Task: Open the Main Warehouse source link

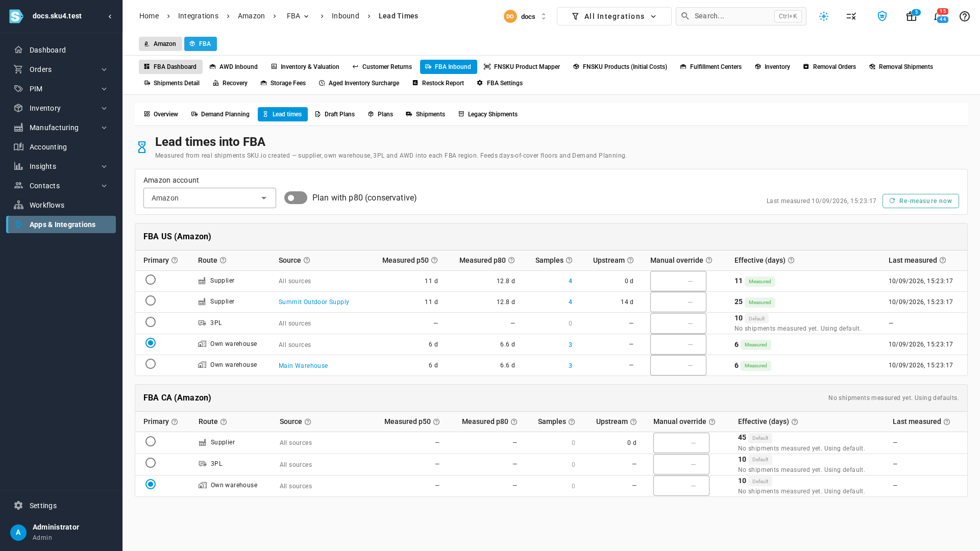Action: (x=303, y=366)
